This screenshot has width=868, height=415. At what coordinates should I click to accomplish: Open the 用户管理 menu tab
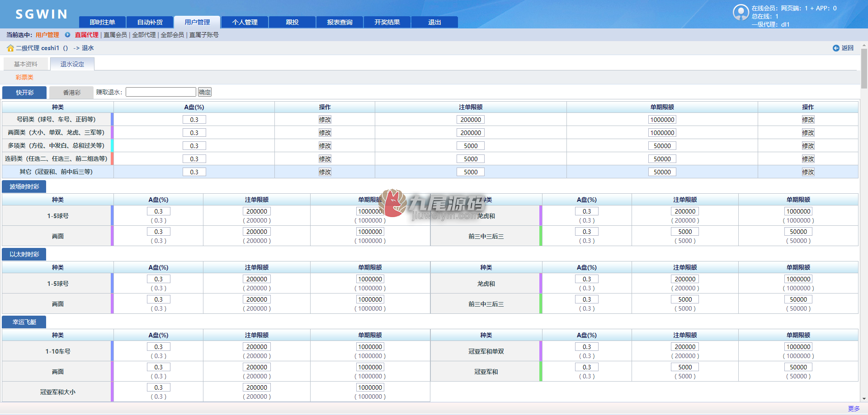click(197, 22)
